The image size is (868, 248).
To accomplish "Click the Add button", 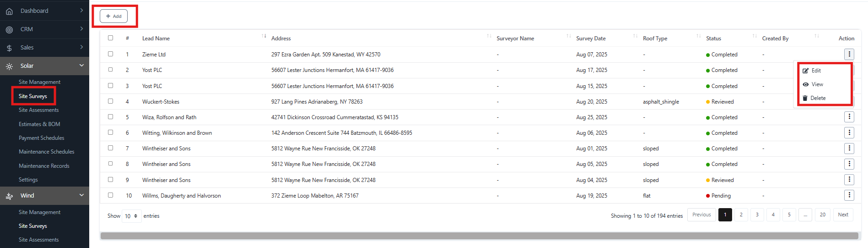I will tap(113, 17).
